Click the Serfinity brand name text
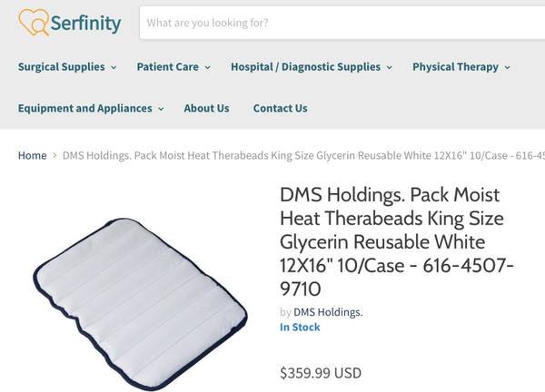The image size is (545, 392). coord(86,24)
